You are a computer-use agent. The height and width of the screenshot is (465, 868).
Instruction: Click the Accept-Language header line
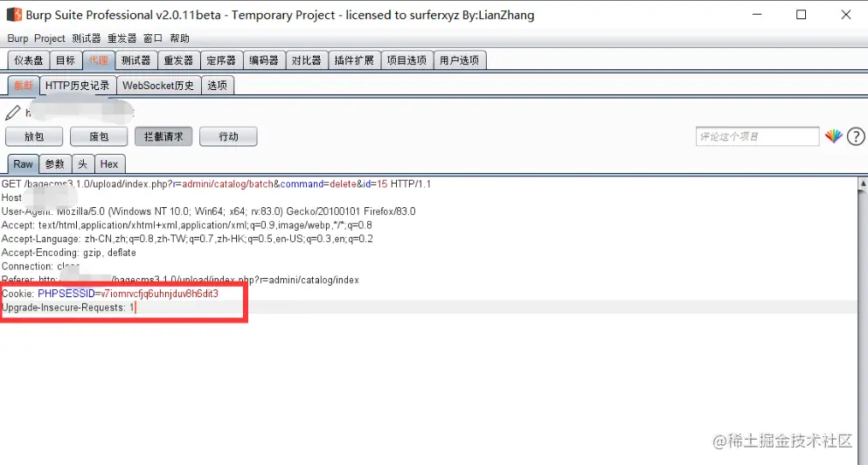click(x=187, y=239)
